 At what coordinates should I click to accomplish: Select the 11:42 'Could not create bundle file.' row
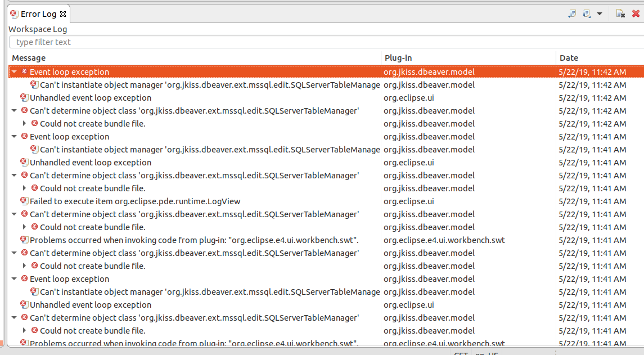click(x=327, y=124)
